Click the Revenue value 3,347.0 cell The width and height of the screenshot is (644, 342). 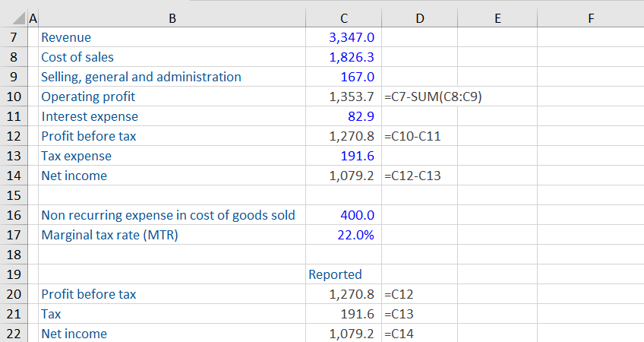pos(343,37)
